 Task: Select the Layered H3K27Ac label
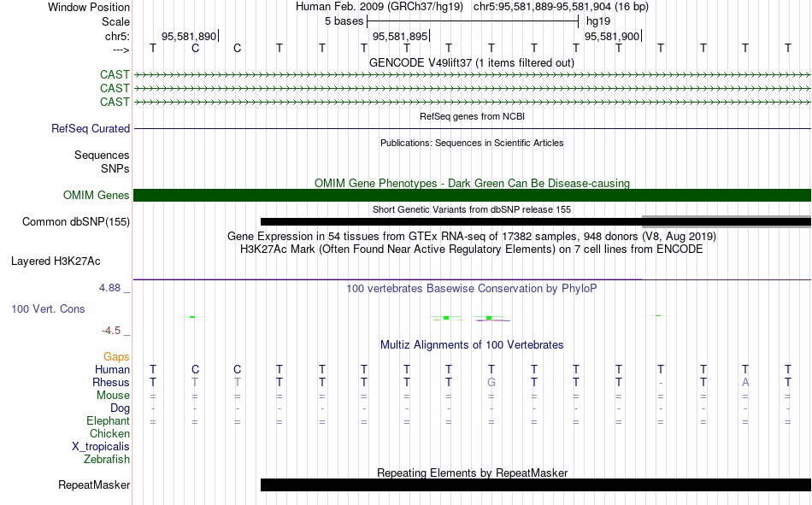(x=56, y=261)
